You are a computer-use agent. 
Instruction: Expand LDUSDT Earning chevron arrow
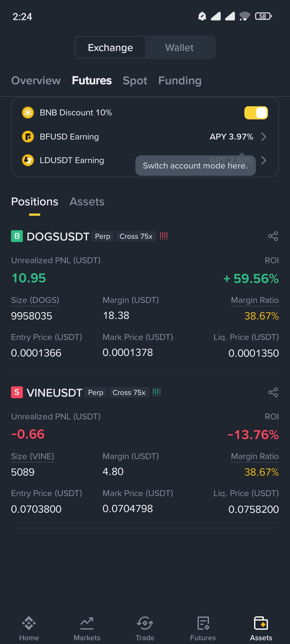click(264, 160)
